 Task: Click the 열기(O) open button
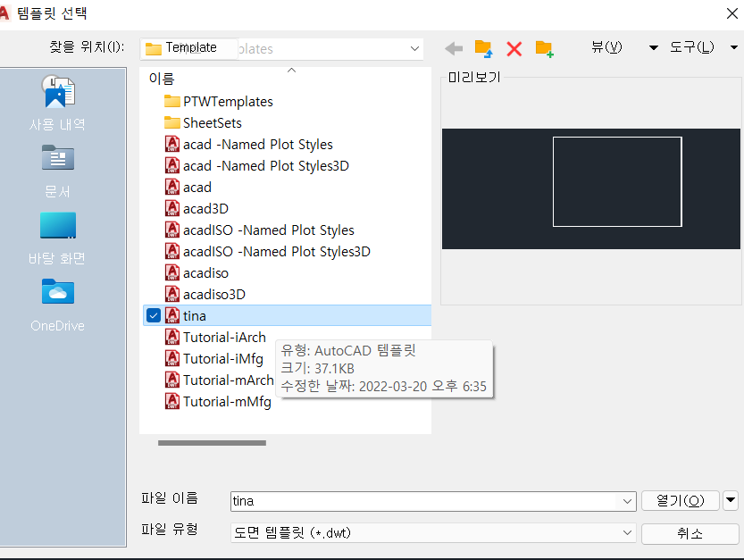[x=681, y=501]
